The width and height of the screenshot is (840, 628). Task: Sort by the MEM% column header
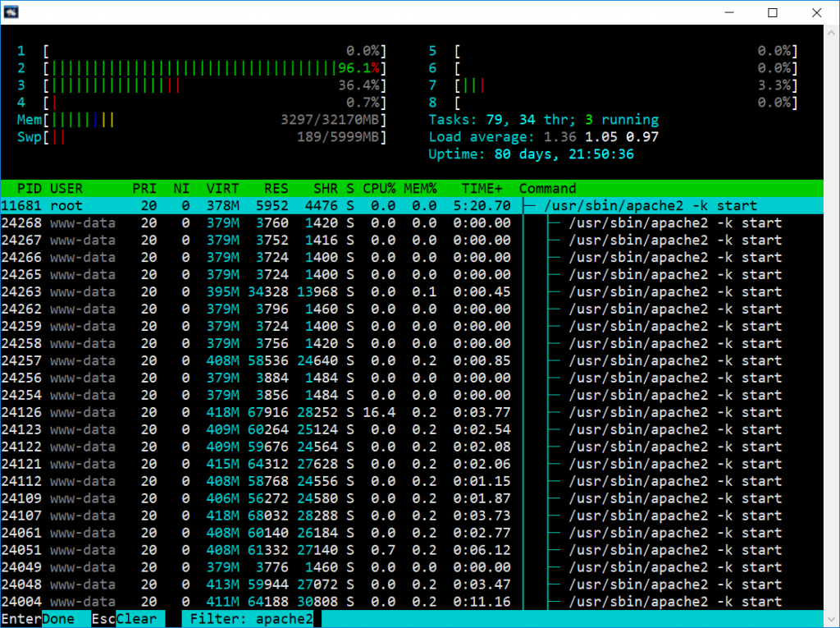point(420,188)
